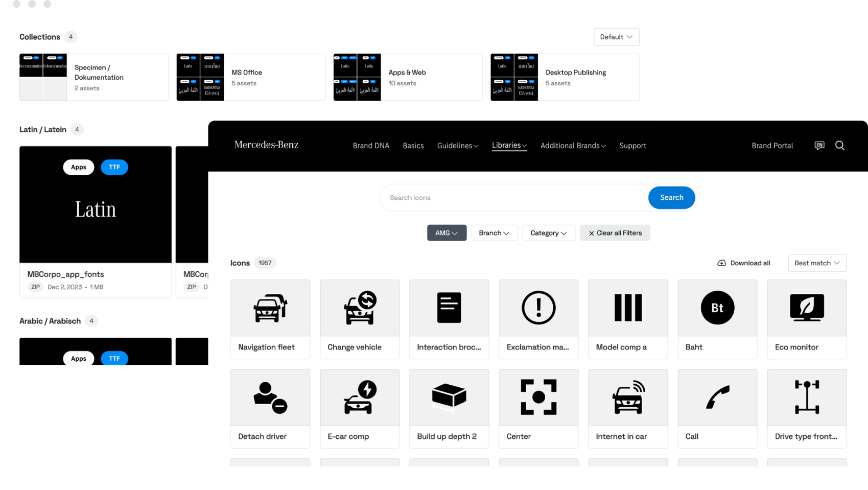Select the Baht currency icon
The image size is (868, 490).
click(x=717, y=319)
